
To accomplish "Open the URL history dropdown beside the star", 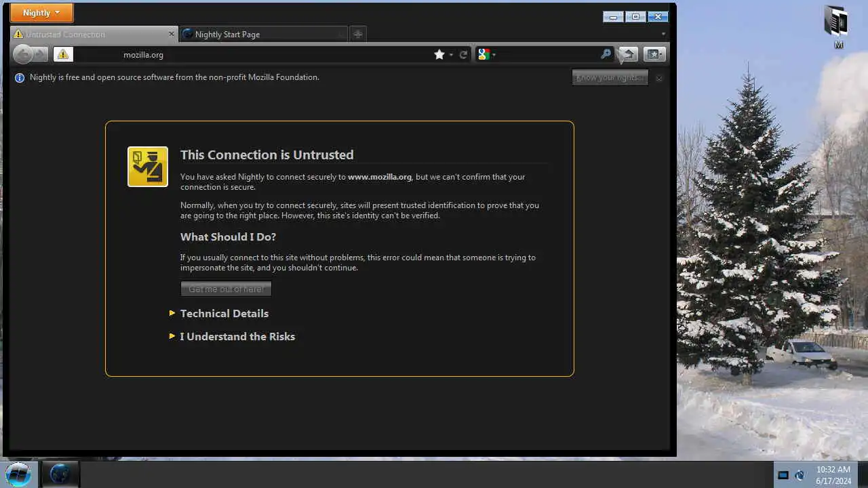I will coord(451,54).
